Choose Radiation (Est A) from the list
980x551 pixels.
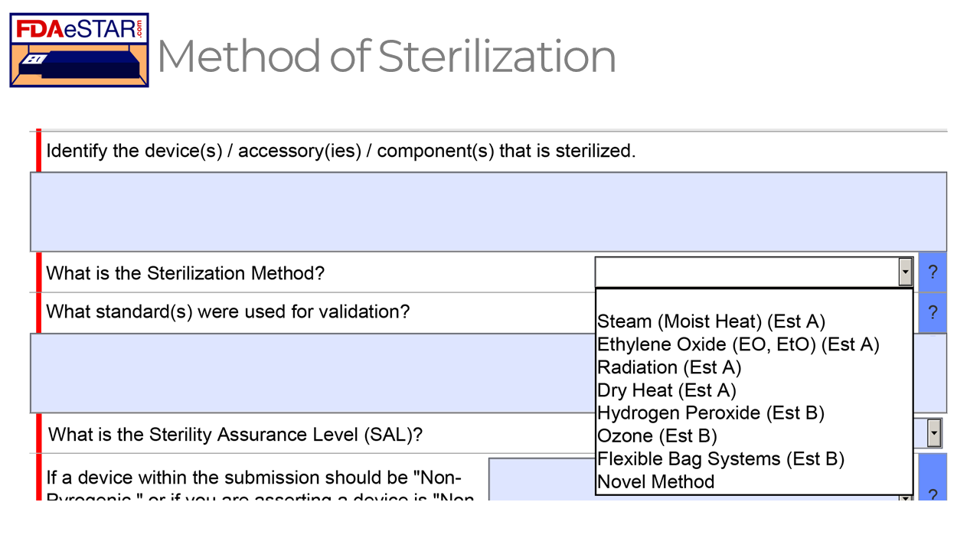tap(668, 367)
